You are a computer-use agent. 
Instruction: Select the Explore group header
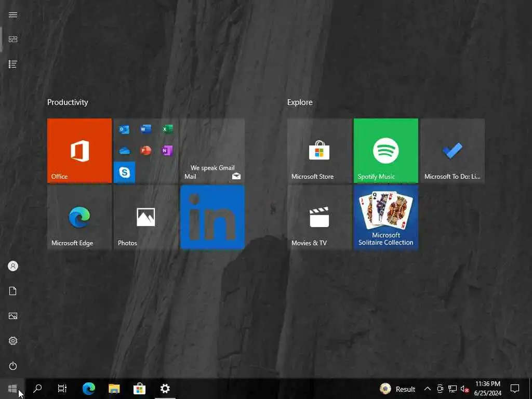tap(300, 102)
